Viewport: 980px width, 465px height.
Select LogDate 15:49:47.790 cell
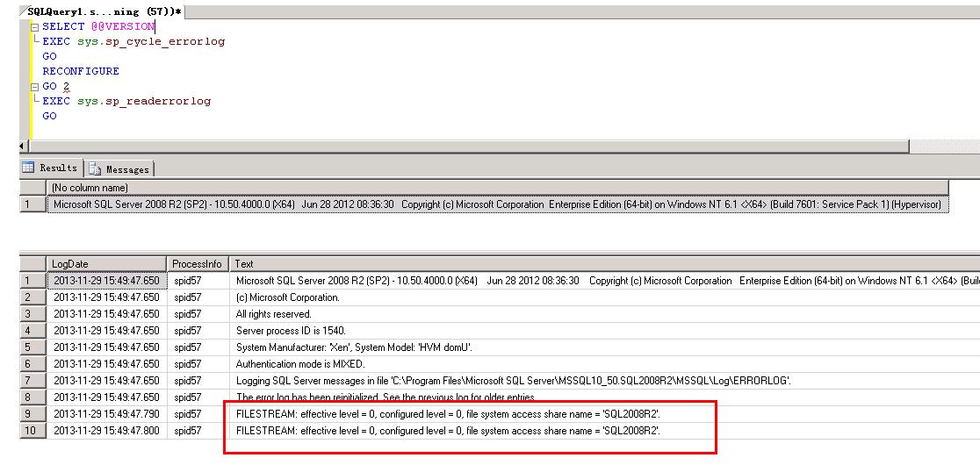(x=107, y=414)
